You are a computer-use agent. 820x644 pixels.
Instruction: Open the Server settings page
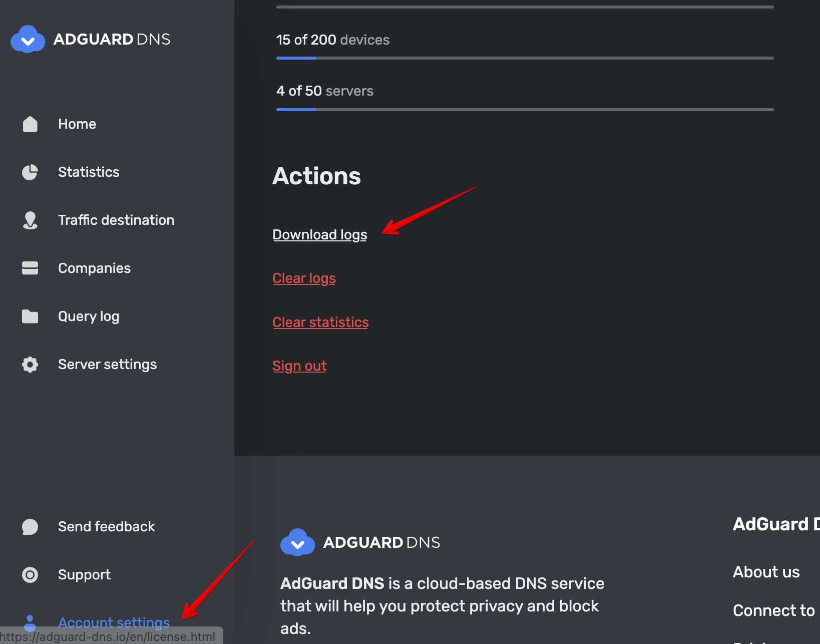click(x=107, y=364)
